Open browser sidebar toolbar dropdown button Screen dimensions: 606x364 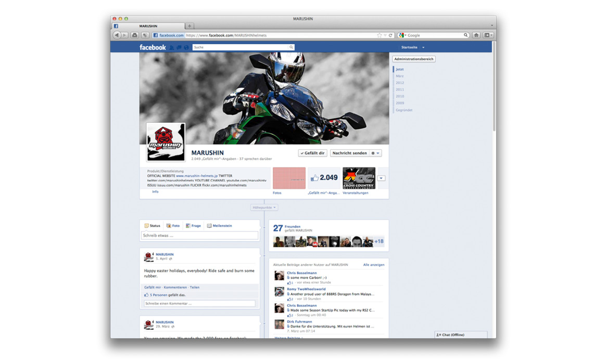point(488,35)
